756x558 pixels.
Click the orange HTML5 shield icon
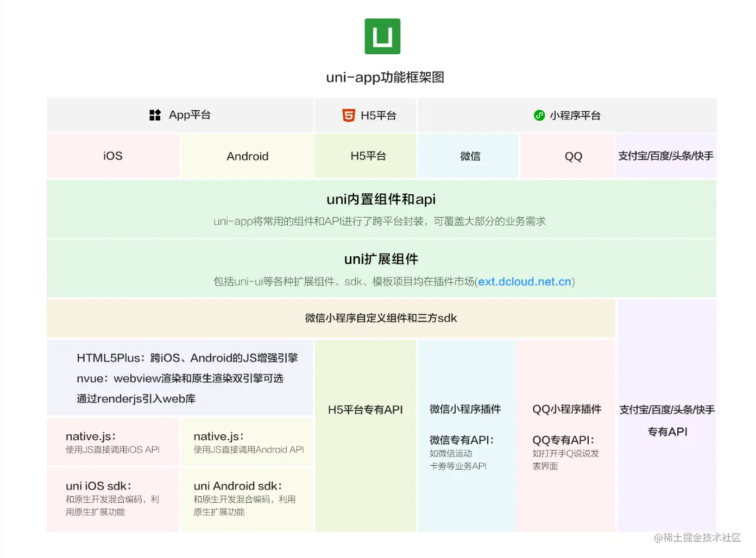click(x=348, y=115)
